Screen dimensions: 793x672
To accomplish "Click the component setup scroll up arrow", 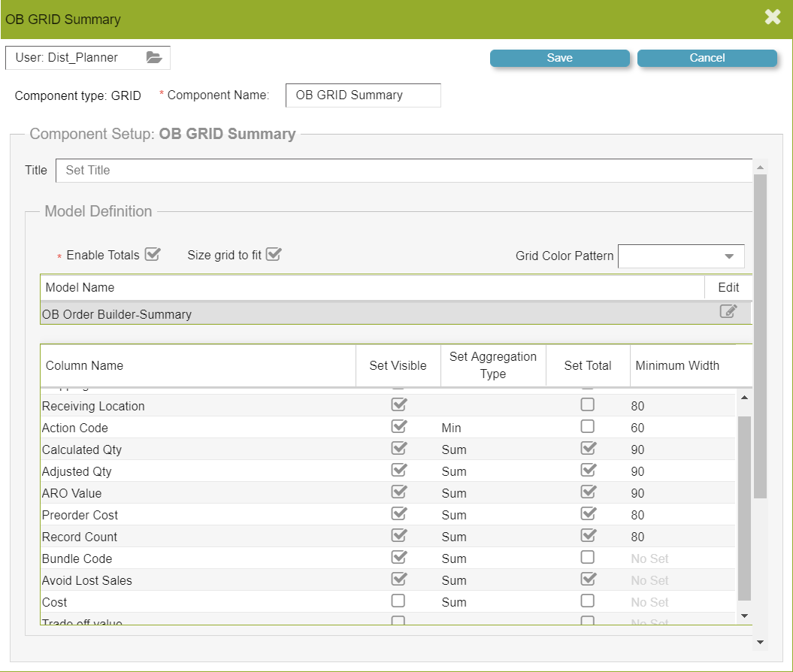I will [x=759, y=168].
